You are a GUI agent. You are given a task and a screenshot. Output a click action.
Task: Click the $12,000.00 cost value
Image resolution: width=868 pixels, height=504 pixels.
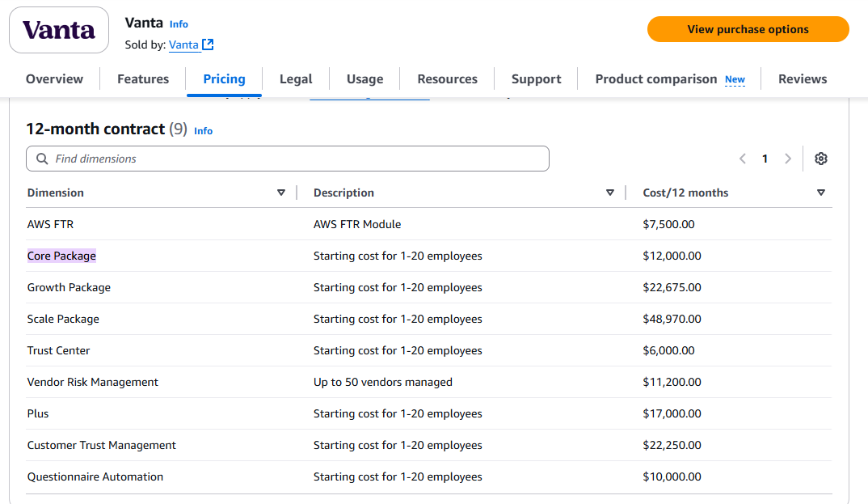click(672, 256)
